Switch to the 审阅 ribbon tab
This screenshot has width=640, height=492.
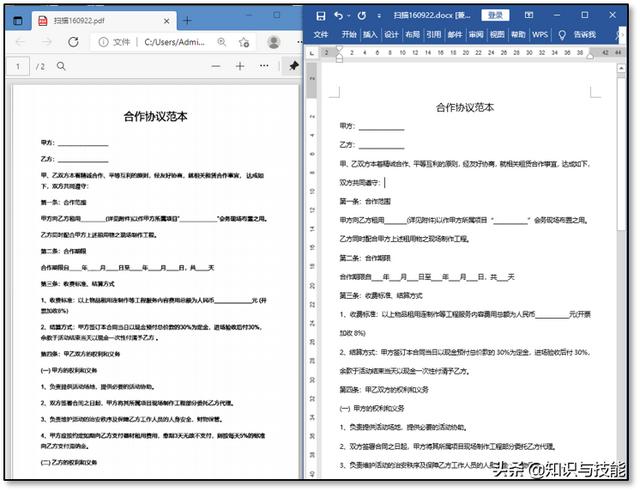pyautogui.click(x=476, y=35)
